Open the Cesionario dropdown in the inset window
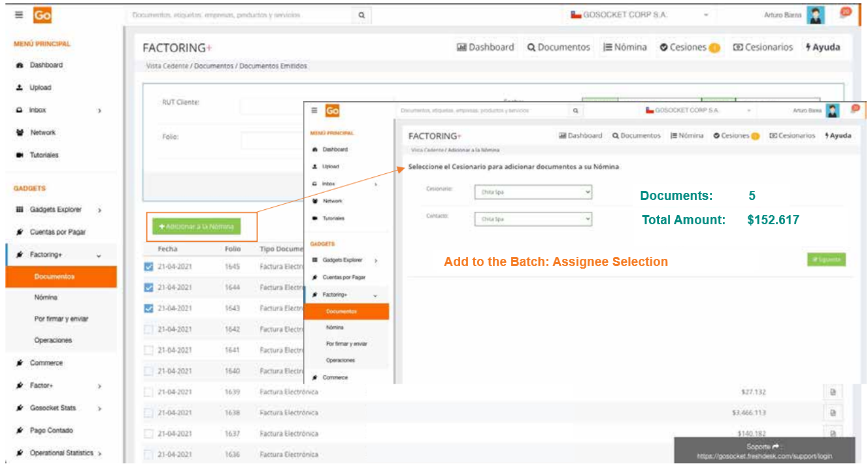Screen dimensions: 868x470 point(533,192)
